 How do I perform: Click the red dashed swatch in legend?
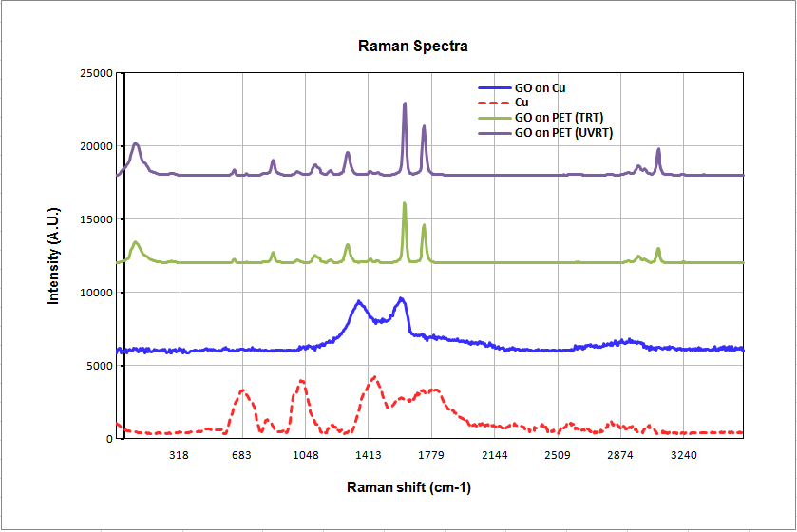(492, 104)
